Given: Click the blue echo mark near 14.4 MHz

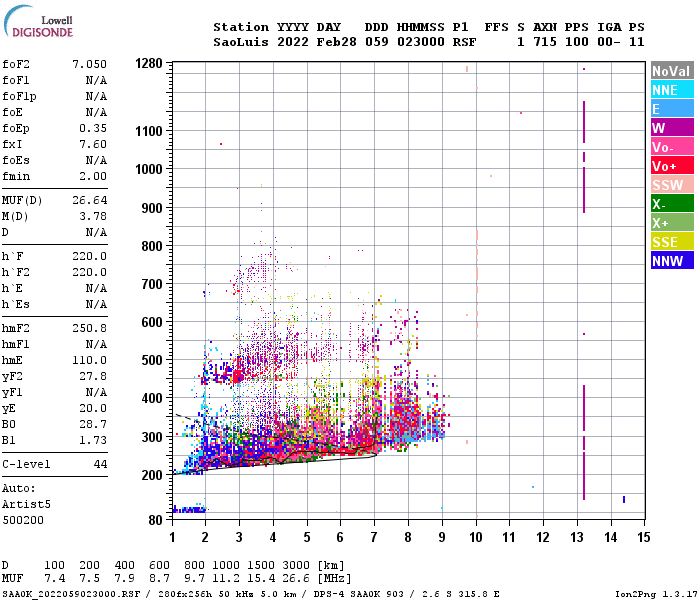Looking at the screenshot, I should click(624, 500).
